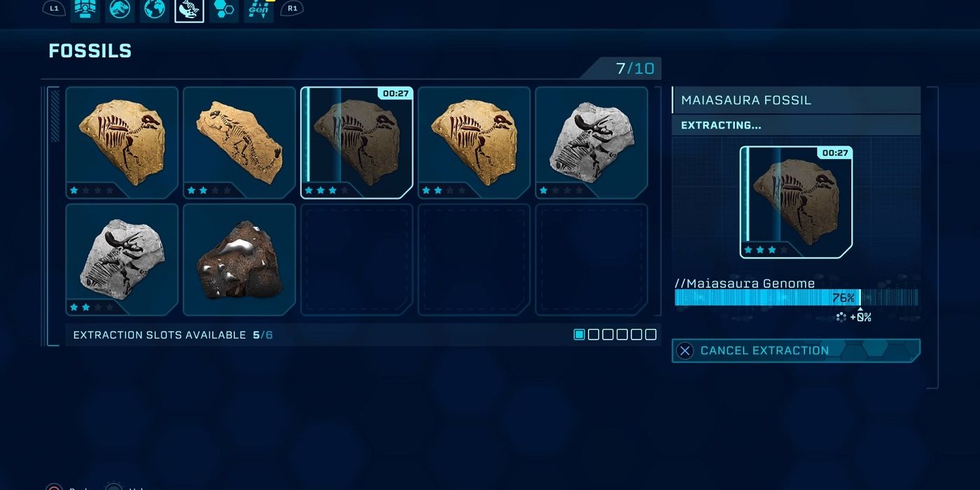Click the filled first extraction slot indicator
The height and width of the screenshot is (490, 980).
pos(579,335)
